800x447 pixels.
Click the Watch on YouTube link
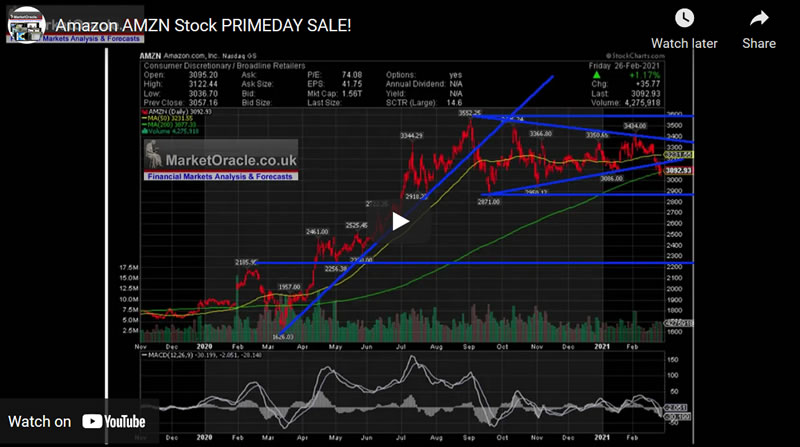(x=77, y=421)
